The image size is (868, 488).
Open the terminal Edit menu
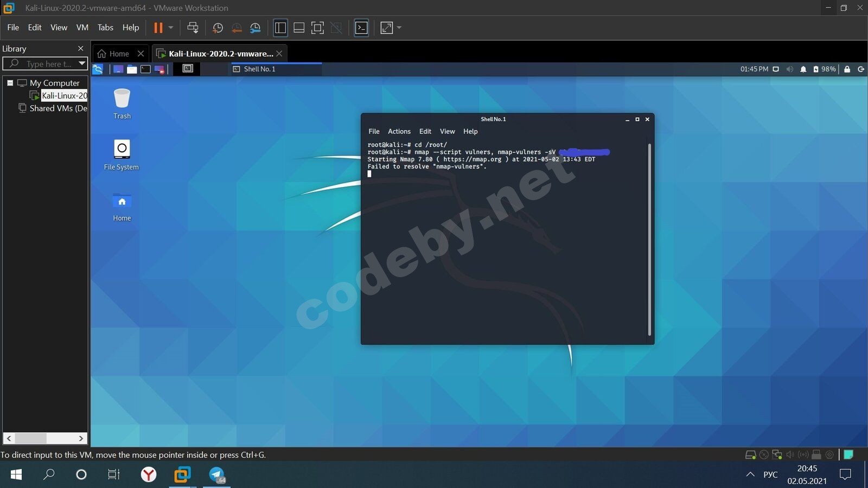pyautogui.click(x=425, y=131)
